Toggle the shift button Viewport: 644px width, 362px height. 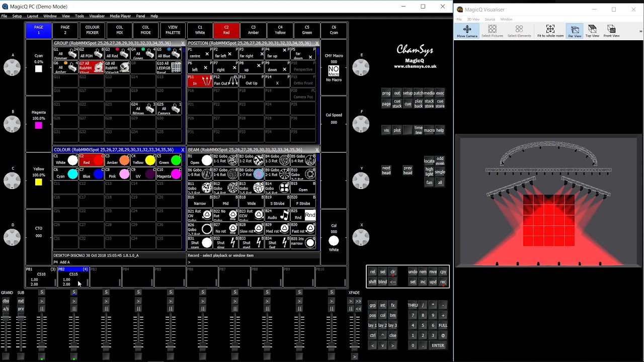372,282
